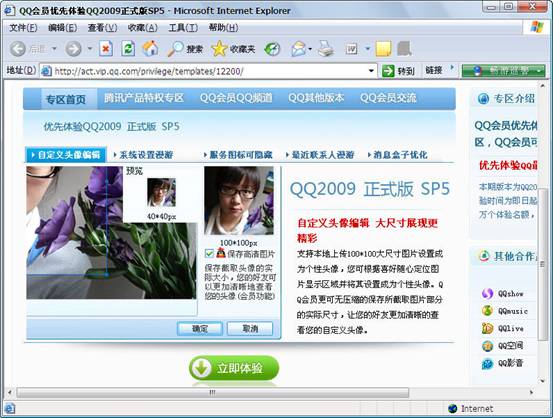Open the History clock icon
The height and width of the screenshot is (418, 553).
[272, 49]
